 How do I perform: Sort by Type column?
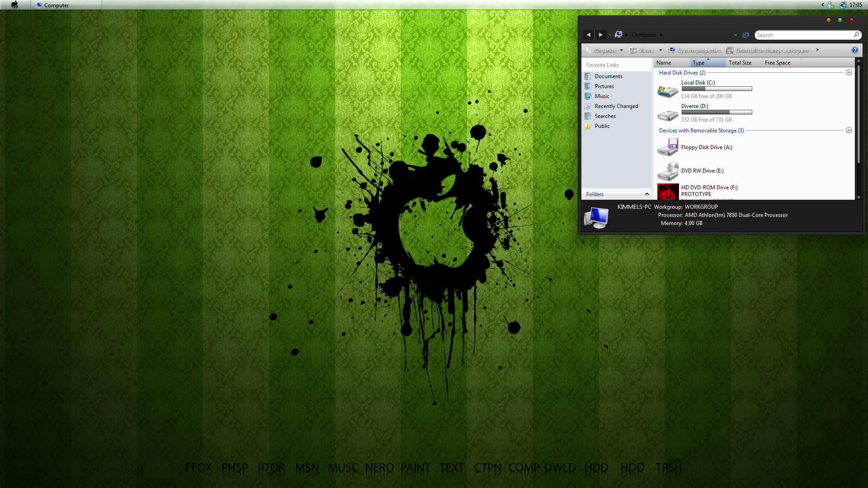pos(708,63)
